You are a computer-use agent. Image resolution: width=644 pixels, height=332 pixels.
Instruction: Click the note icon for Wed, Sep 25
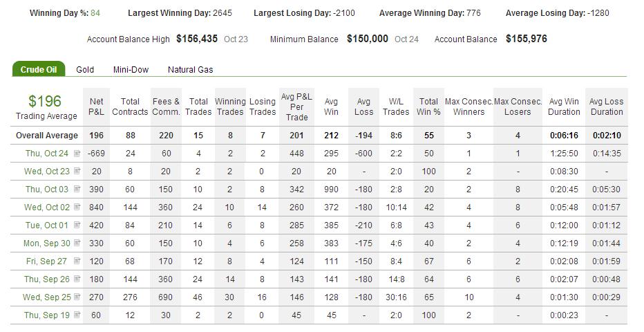[x=77, y=297]
